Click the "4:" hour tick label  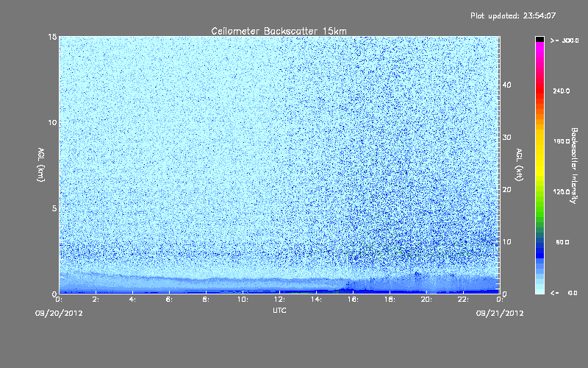[x=132, y=300]
